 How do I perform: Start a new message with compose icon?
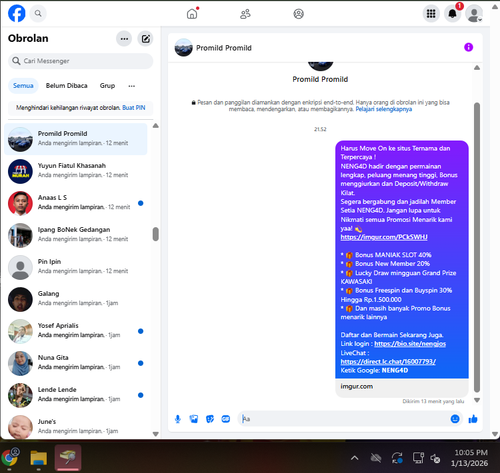[x=145, y=39]
